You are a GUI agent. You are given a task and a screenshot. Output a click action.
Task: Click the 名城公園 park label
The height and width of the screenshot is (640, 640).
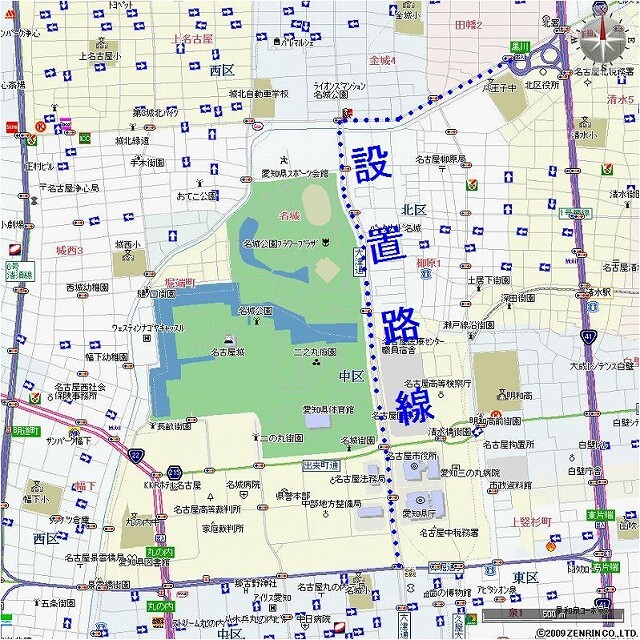tap(255, 312)
